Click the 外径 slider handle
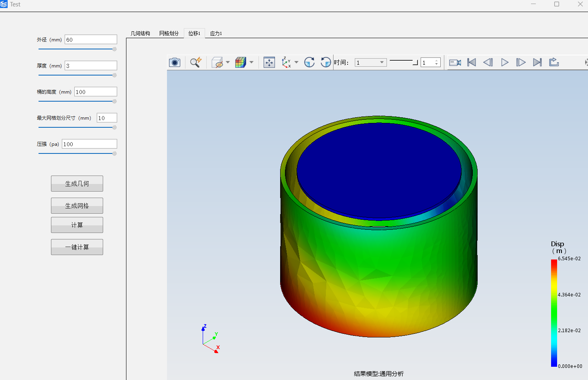Image resolution: width=588 pixels, height=380 pixels. [x=114, y=49]
